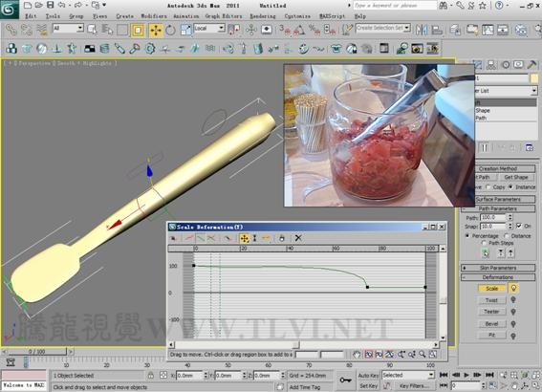Screen dimensions: 542x392
Task: Select the Select and Move tool
Action: (156, 31)
